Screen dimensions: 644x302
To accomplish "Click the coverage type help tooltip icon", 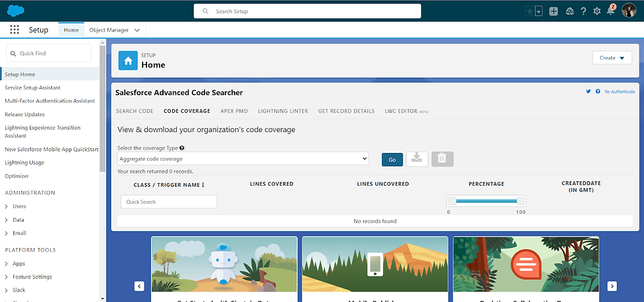I will click(181, 148).
